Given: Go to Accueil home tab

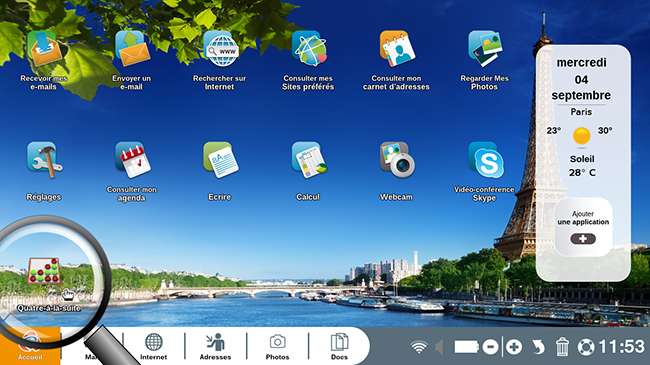Looking at the screenshot, I should [30, 347].
